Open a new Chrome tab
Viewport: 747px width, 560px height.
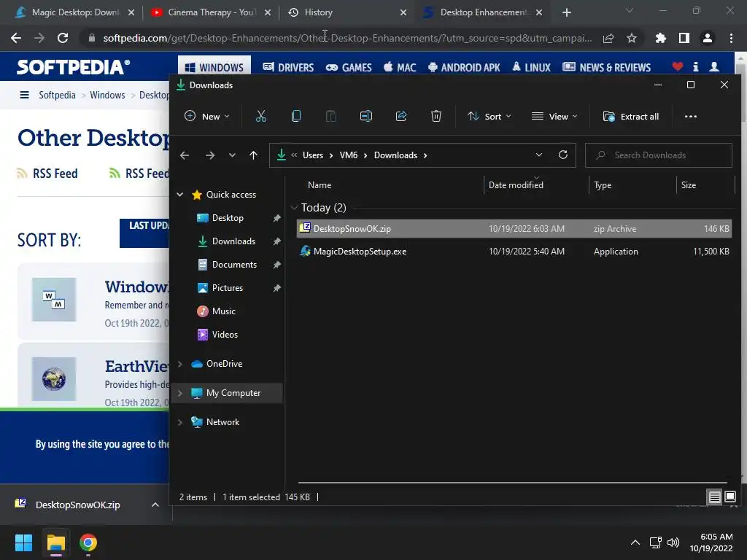[566, 12]
